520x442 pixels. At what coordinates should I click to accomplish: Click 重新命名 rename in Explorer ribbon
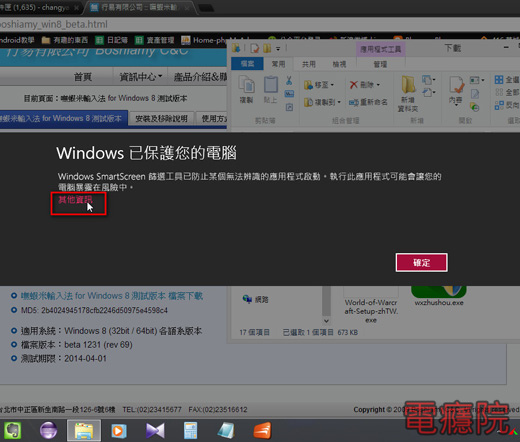[368, 102]
